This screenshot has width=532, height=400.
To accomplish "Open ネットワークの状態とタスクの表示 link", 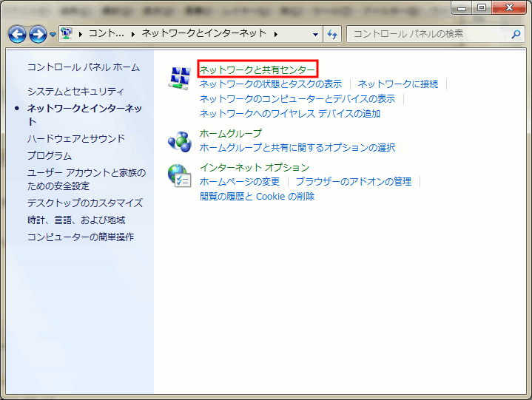I will (x=271, y=84).
